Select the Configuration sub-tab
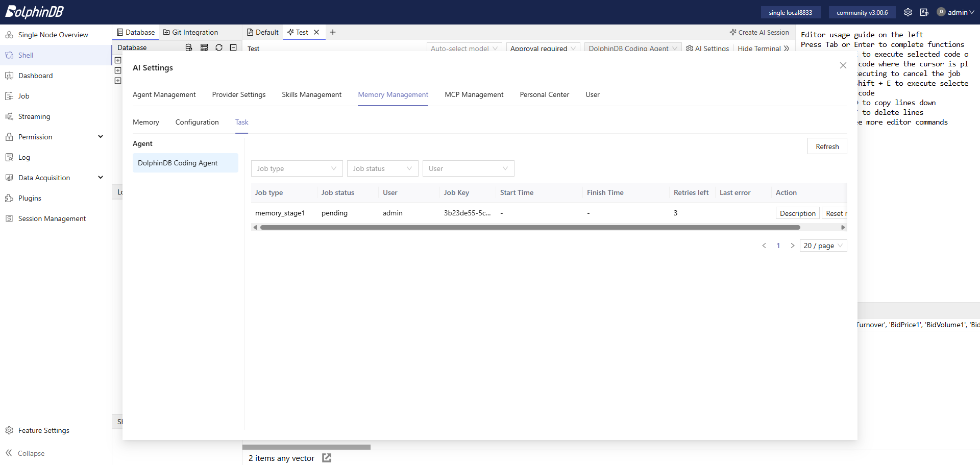 coord(197,122)
